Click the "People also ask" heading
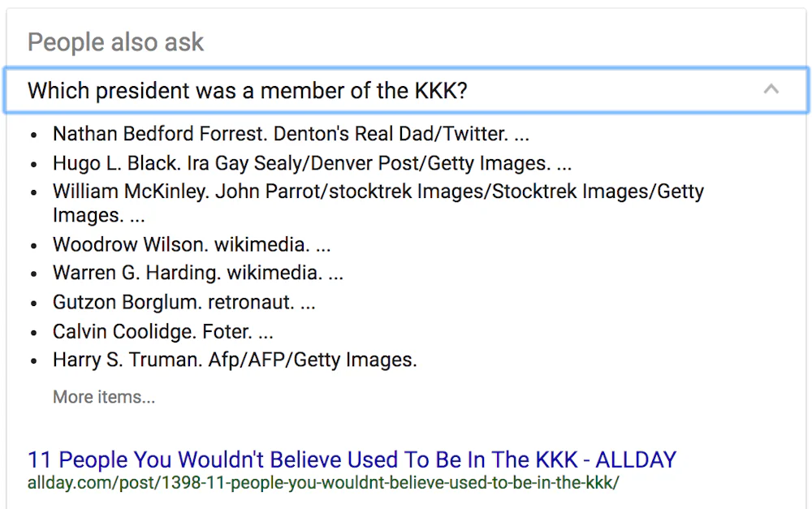 pyautogui.click(x=115, y=42)
